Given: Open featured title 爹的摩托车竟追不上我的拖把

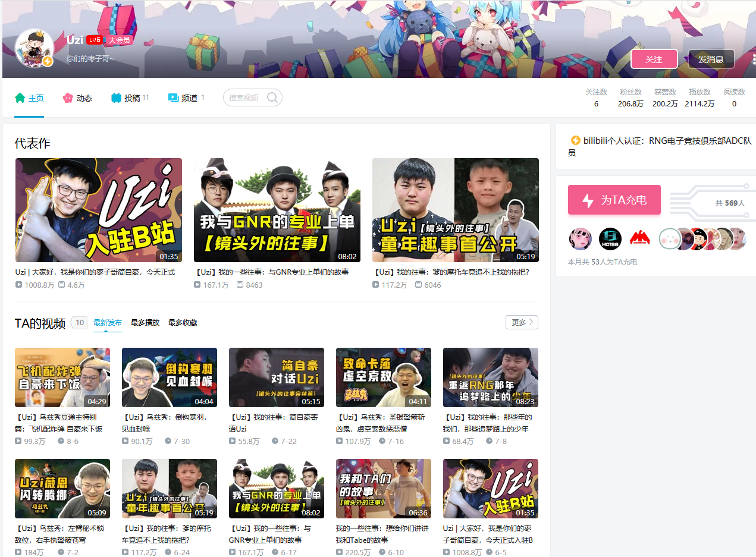Looking at the screenshot, I should (451, 272).
